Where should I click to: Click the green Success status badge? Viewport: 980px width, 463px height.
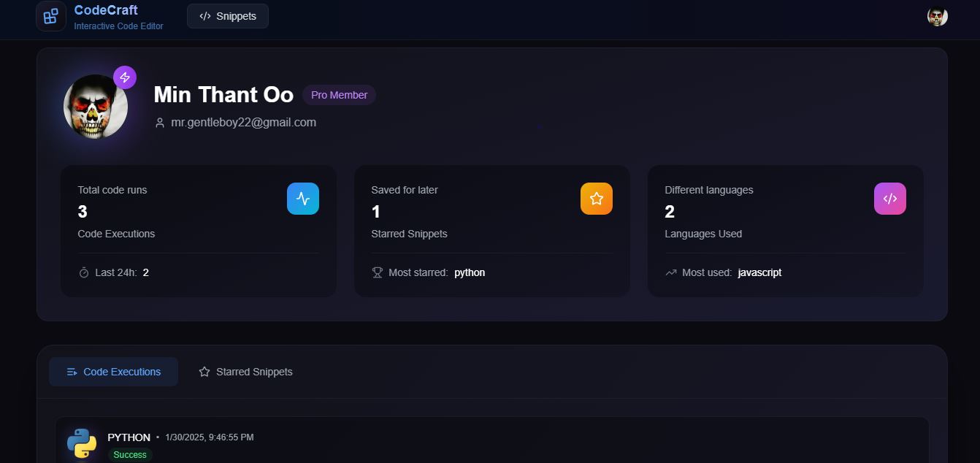[x=130, y=455]
